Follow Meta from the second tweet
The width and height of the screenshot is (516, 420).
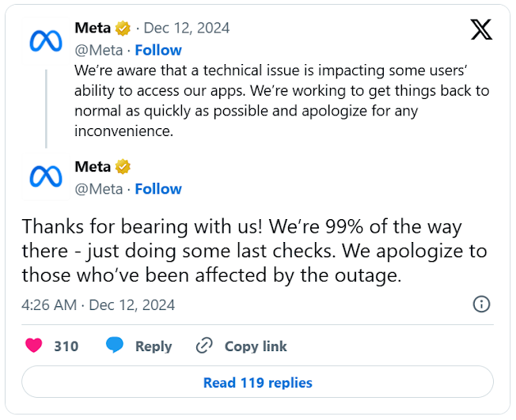(x=158, y=189)
